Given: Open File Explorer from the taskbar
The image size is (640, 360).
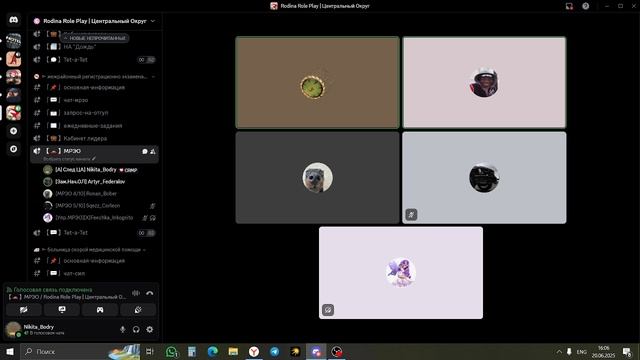Looking at the screenshot, I should [x=233, y=351].
